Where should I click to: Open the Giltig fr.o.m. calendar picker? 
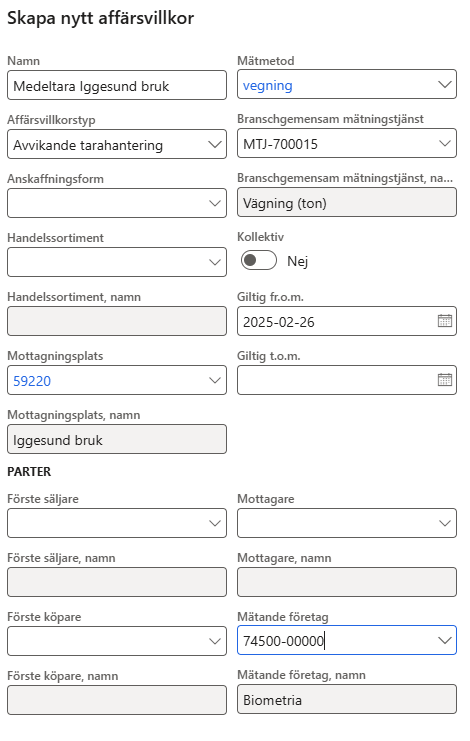[444, 321]
